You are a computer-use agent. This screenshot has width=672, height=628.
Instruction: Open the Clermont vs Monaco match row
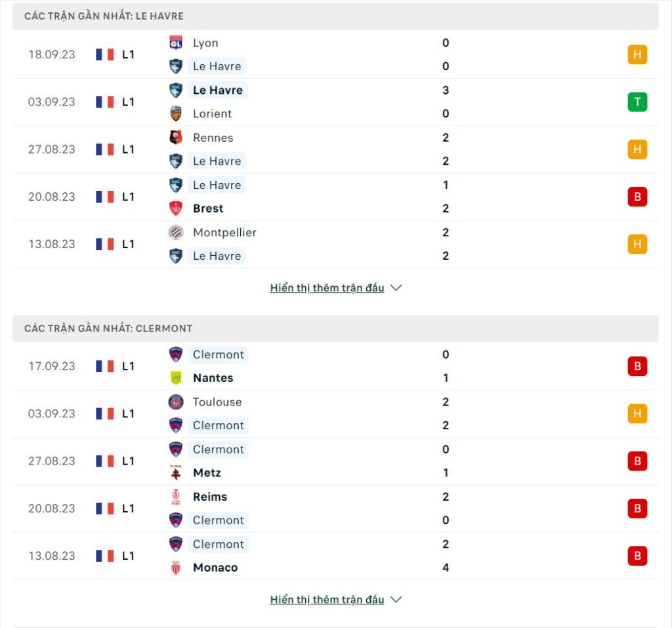coord(335,556)
